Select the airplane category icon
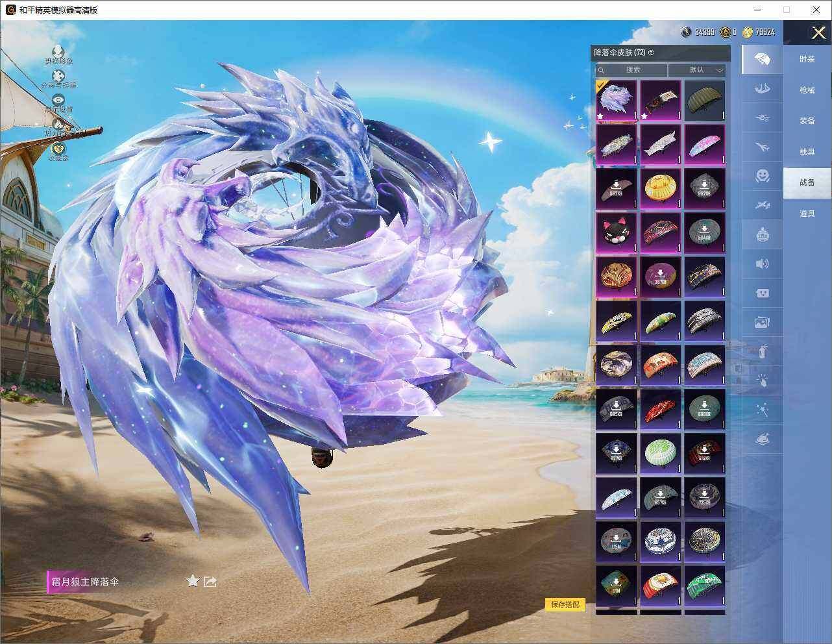Image resolution: width=832 pixels, height=644 pixels. pos(763,147)
